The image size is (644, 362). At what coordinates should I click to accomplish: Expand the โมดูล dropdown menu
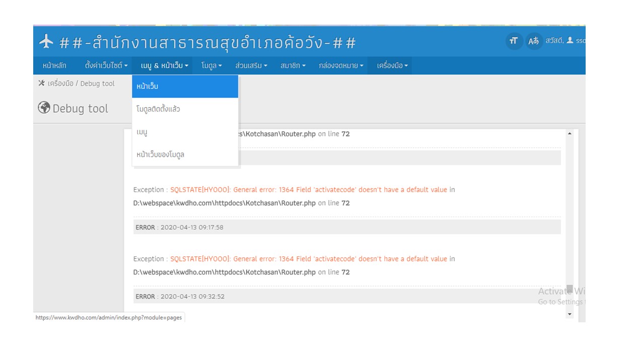pos(211,65)
